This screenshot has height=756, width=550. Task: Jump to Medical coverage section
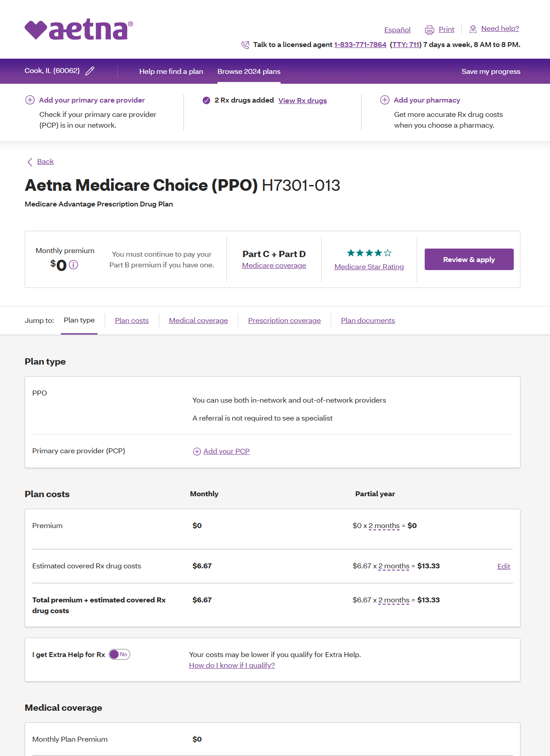click(198, 321)
